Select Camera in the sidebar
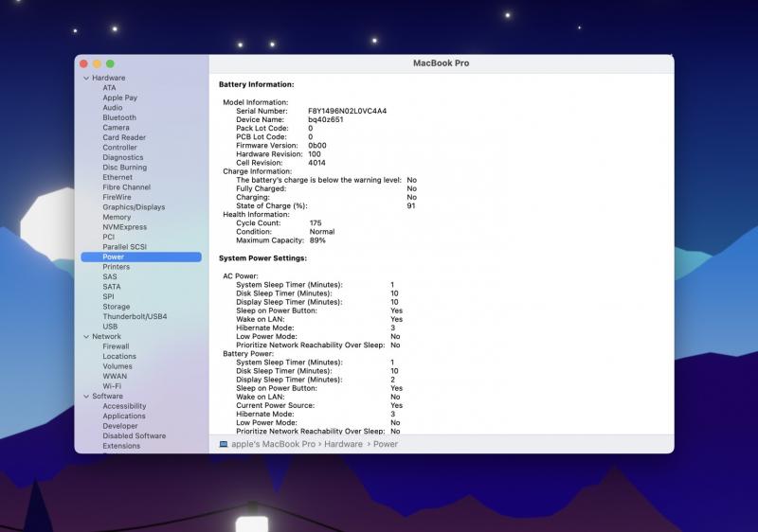This screenshot has height=532, width=758. 116,128
